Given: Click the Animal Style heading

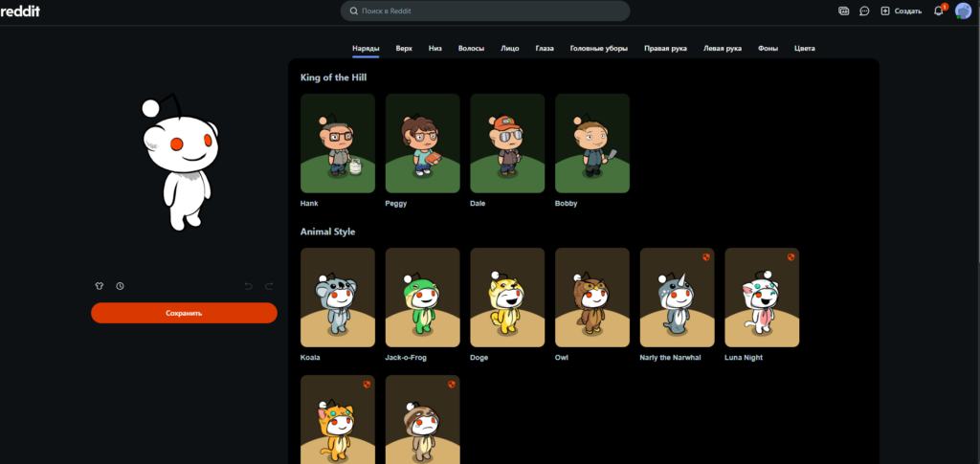Looking at the screenshot, I should tap(327, 232).
